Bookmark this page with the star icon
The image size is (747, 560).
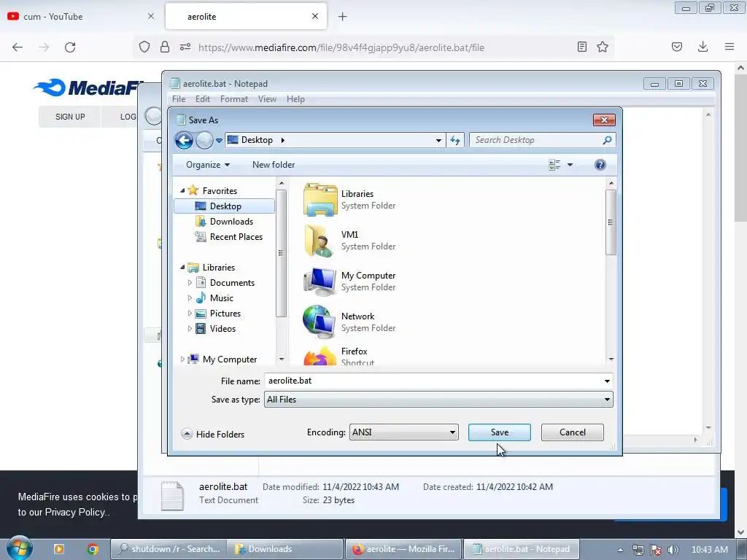pyautogui.click(x=603, y=47)
